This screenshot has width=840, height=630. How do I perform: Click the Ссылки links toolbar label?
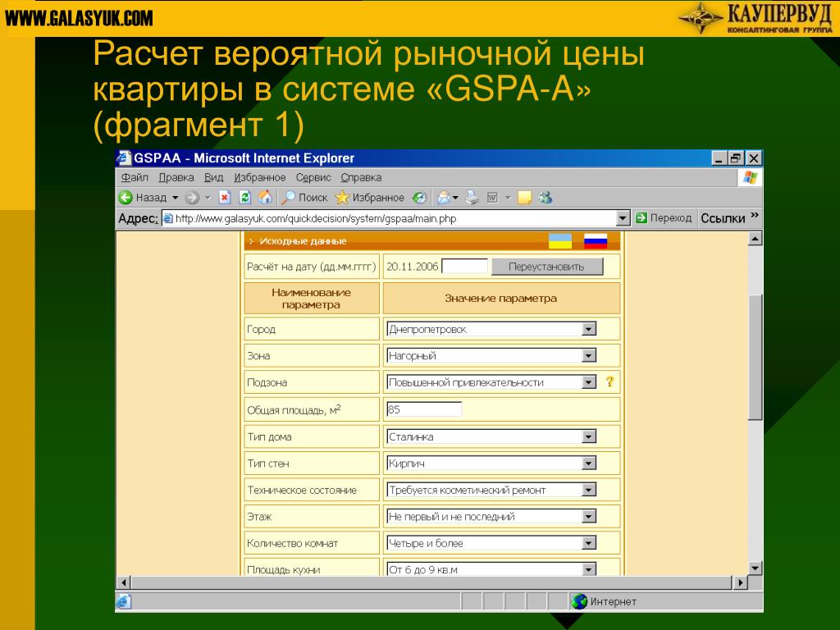coord(723,218)
